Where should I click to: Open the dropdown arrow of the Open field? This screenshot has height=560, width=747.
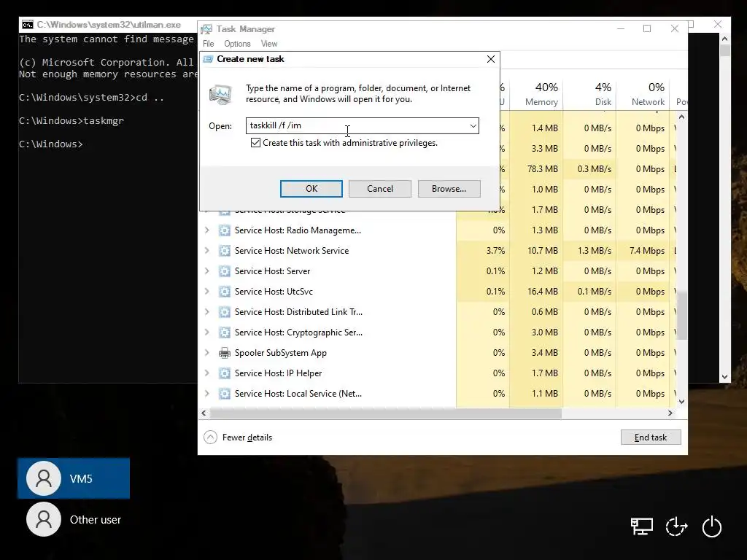click(473, 125)
